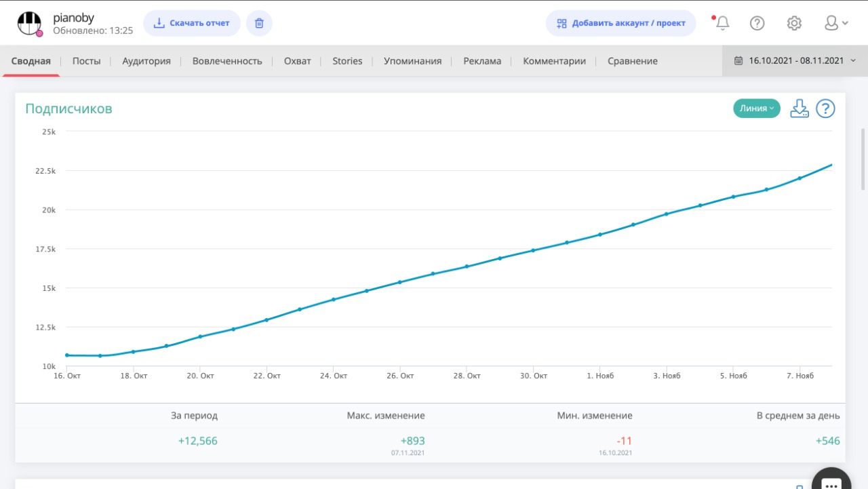Download the Подписчиков chart image
This screenshot has width=868, height=489.
point(800,109)
